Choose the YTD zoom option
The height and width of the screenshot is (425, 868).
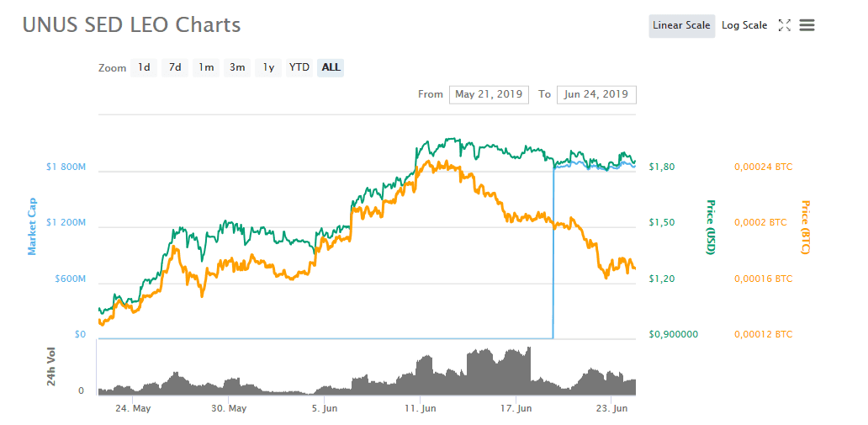(299, 67)
